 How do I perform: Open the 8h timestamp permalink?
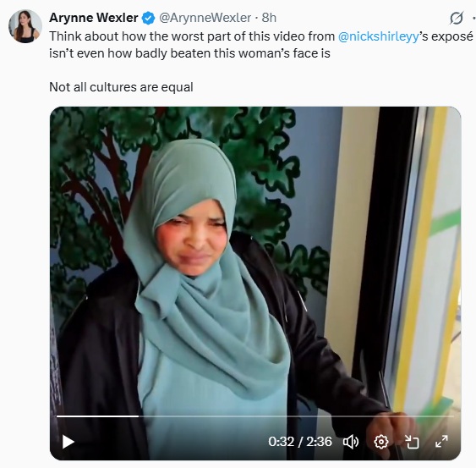(x=269, y=18)
